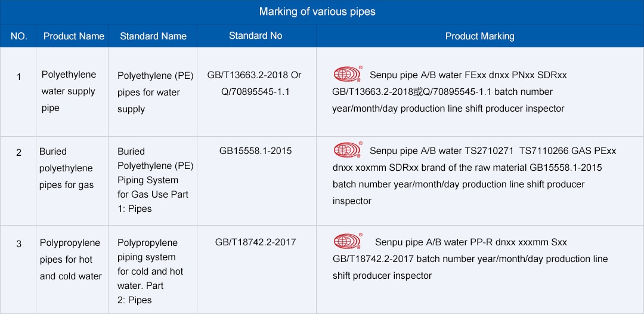Select 'Polypropylene pipes for hot and cold water'

coord(70,260)
